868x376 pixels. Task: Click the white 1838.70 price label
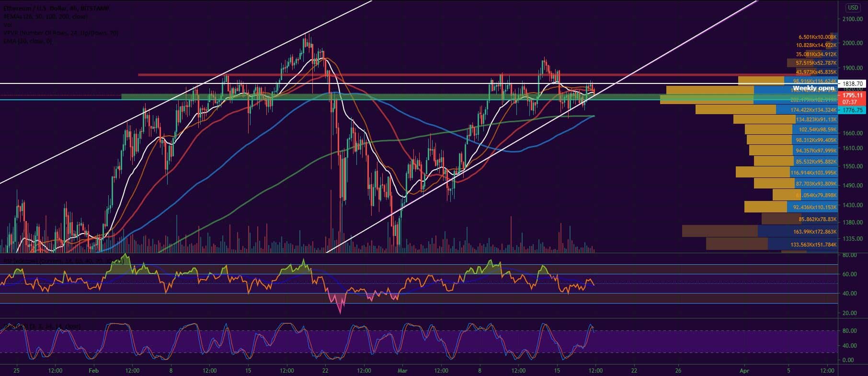pyautogui.click(x=852, y=83)
